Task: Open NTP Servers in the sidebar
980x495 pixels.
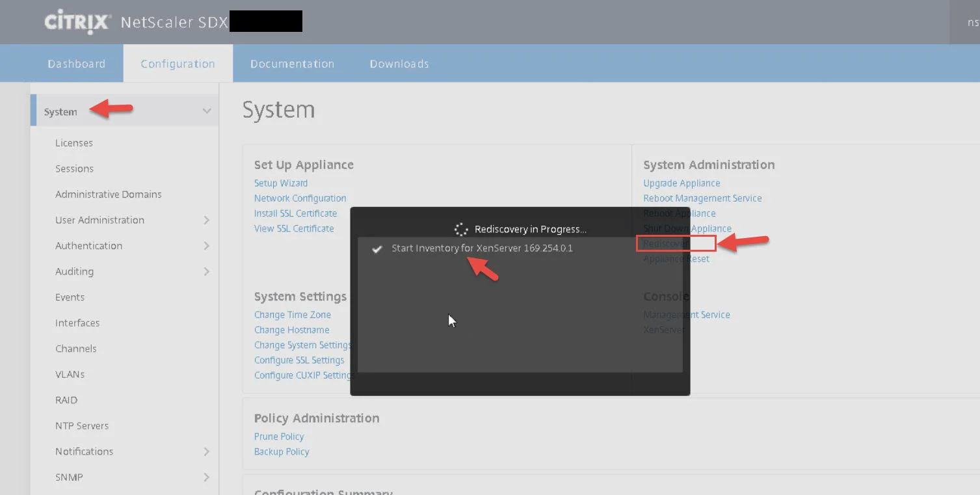Action: click(82, 426)
